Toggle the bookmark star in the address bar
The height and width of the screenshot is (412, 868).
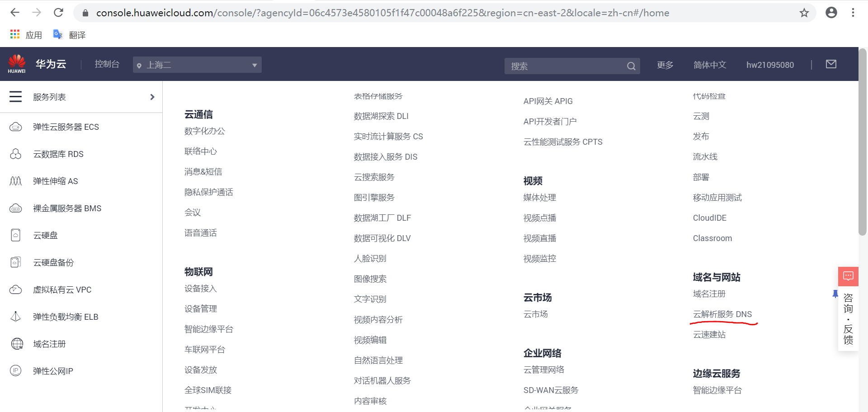[x=804, y=13]
